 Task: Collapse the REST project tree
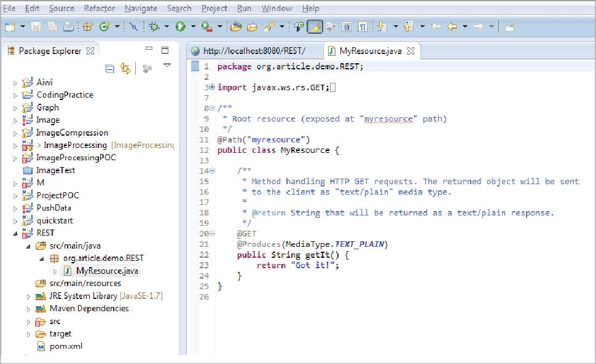coord(15,233)
